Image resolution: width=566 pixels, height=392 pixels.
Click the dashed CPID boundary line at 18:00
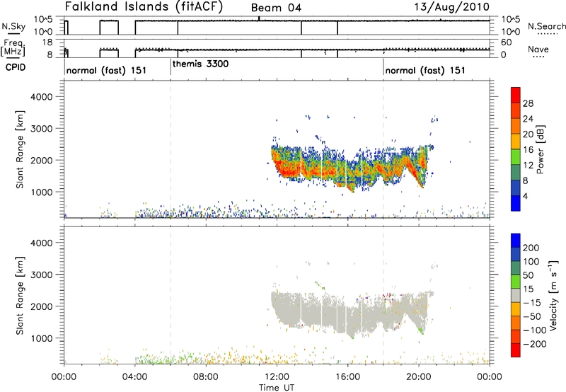tap(383, 149)
